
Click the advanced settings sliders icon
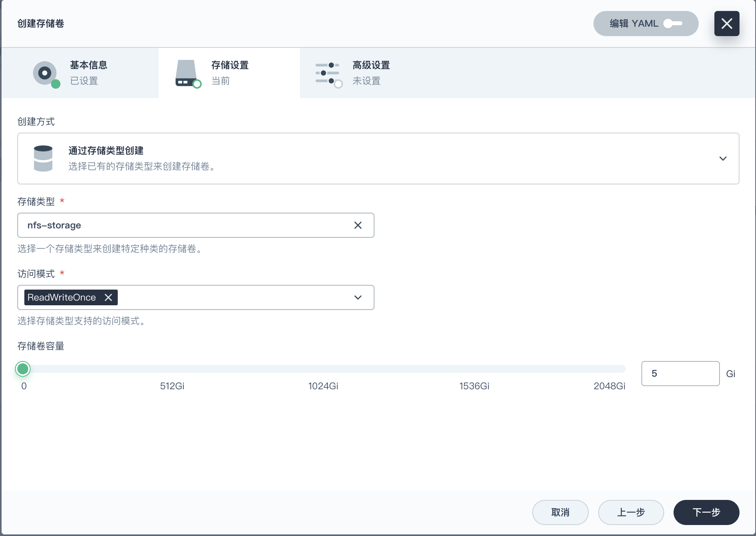pyautogui.click(x=328, y=73)
